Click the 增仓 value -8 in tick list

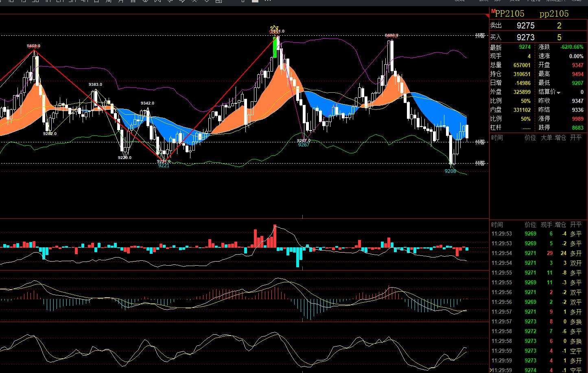tap(564, 273)
